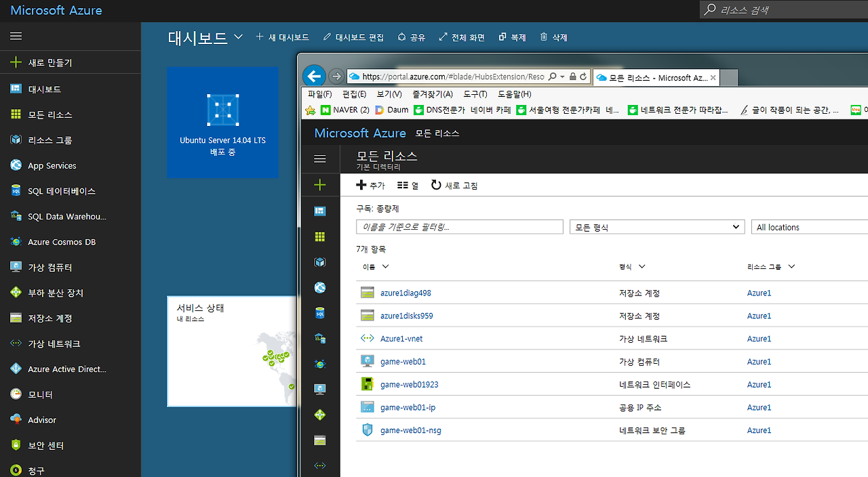Open the 보기(V) menu
This screenshot has height=477, width=868.
coord(389,94)
